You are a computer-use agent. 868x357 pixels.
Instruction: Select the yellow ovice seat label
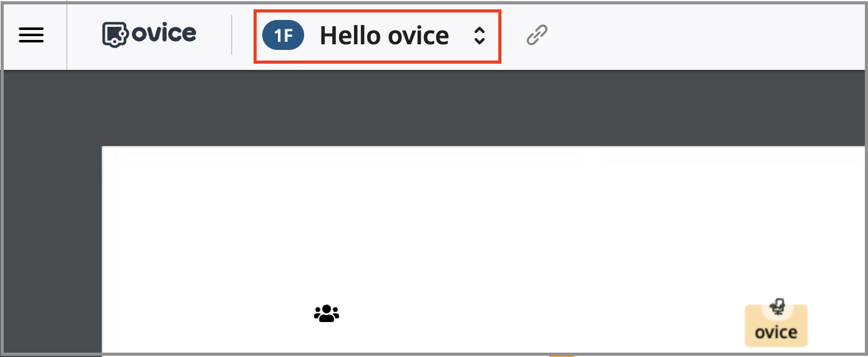tap(776, 332)
